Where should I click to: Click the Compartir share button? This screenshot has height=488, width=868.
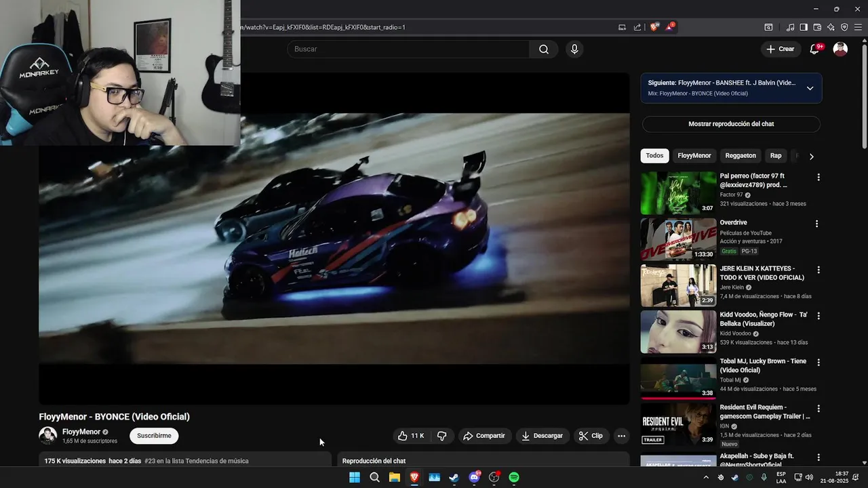[x=484, y=436]
